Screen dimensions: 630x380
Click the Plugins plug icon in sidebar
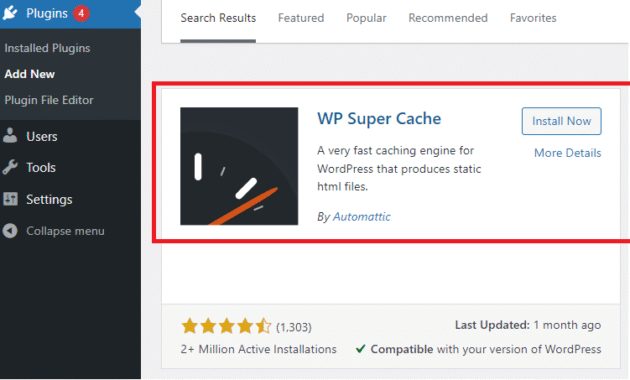pos(10,13)
